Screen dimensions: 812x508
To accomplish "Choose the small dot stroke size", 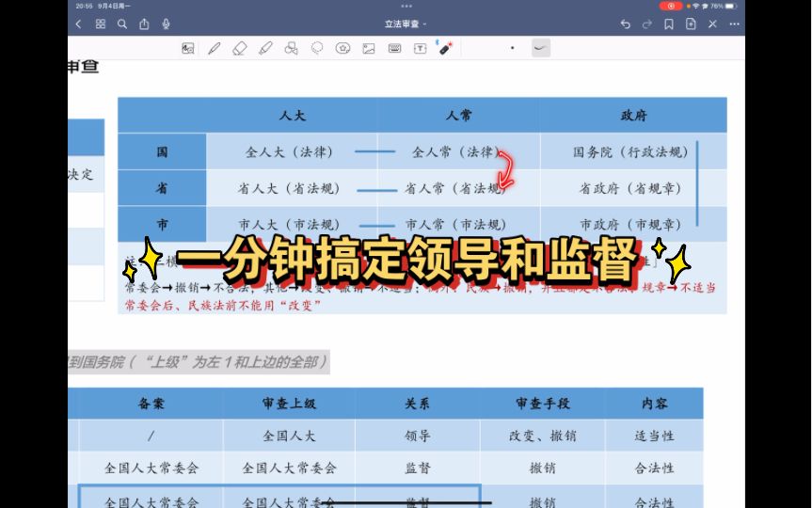I will coord(512,48).
